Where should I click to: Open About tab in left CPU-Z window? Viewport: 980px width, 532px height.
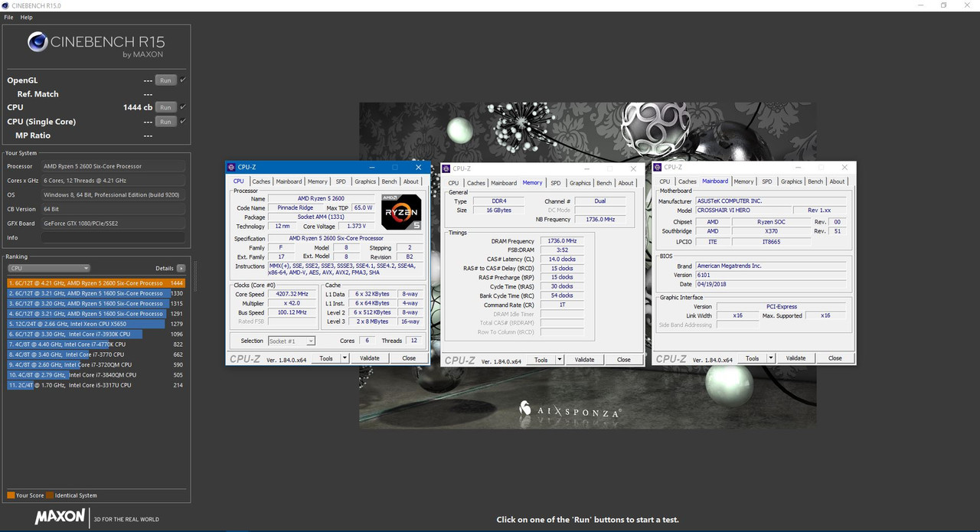[x=411, y=182]
